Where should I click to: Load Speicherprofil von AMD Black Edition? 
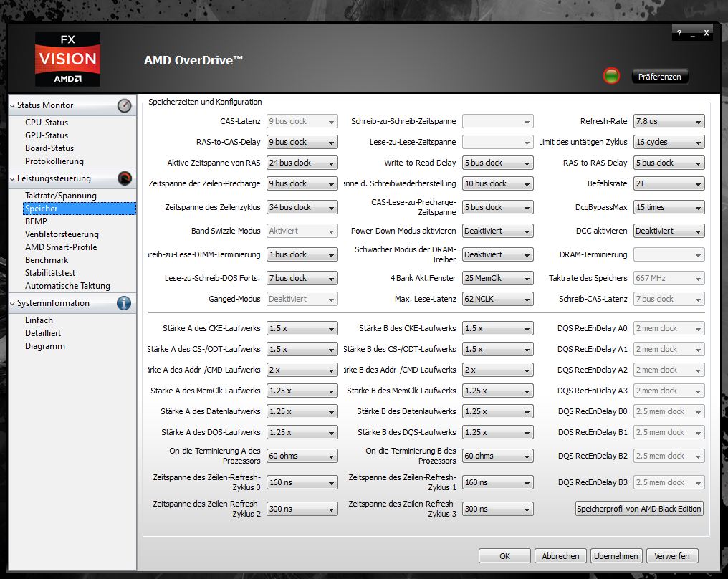point(639,509)
